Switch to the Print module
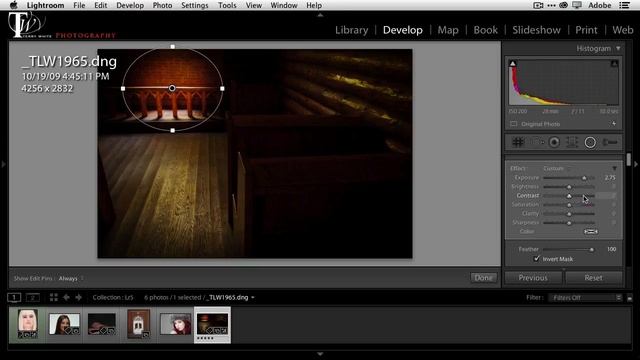This screenshot has height=360, width=640. click(x=586, y=30)
